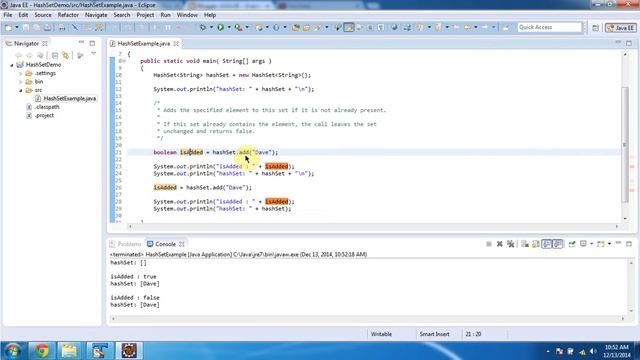Click the grey Terminate square in Console
Image resolution: width=640 pixels, height=360 pixels.
click(x=489, y=244)
